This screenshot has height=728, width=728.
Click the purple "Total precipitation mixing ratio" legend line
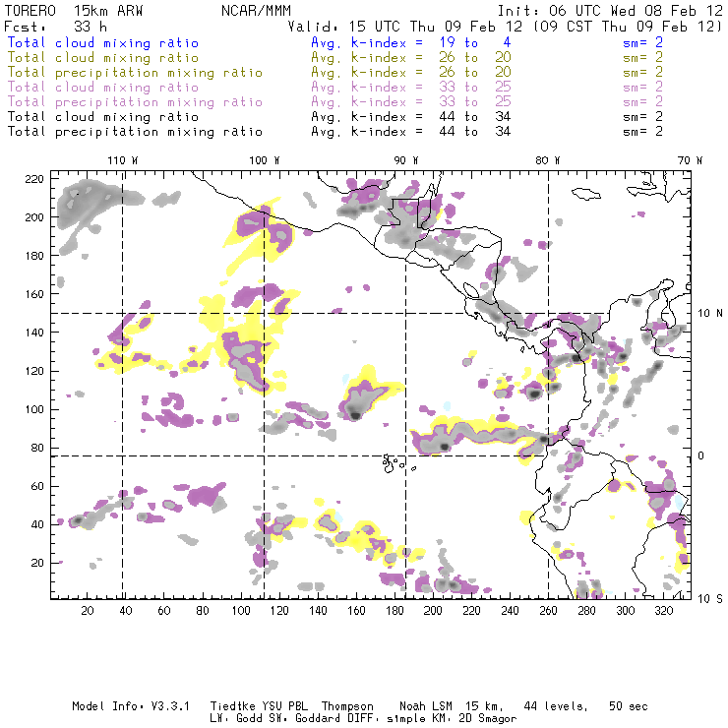(x=135, y=102)
